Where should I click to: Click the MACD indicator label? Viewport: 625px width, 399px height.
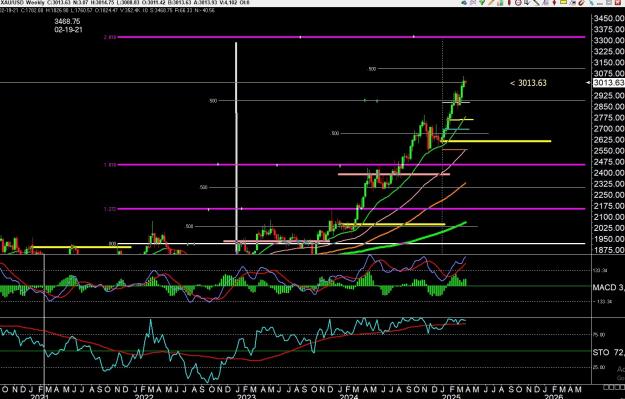608,287
